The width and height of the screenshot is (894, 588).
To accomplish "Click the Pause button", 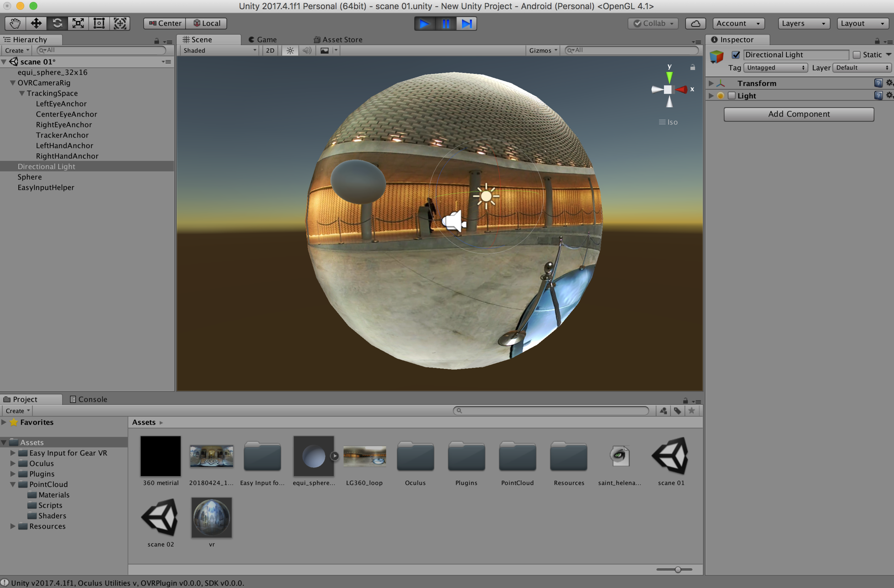I will 446,24.
